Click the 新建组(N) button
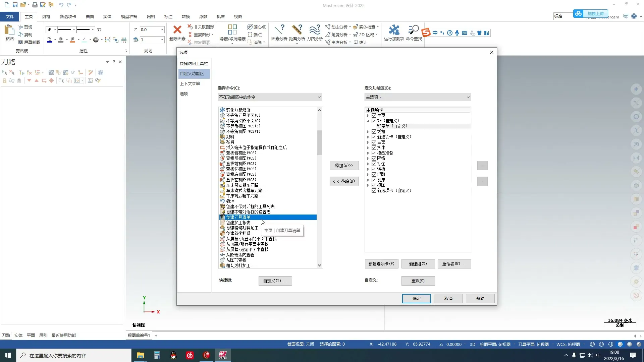Image resolution: width=644 pixels, height=362 pixels. click(x=418, y=264)
